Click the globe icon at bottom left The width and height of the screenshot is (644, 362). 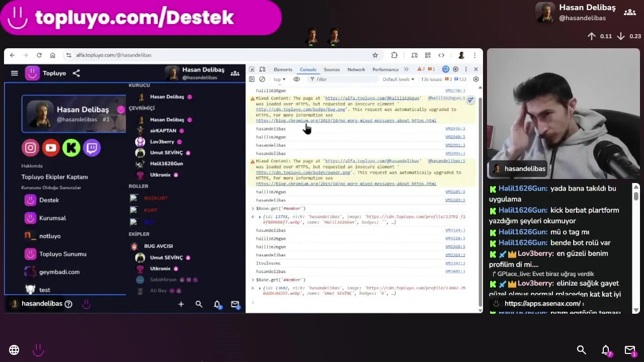[x=14, y=350]
